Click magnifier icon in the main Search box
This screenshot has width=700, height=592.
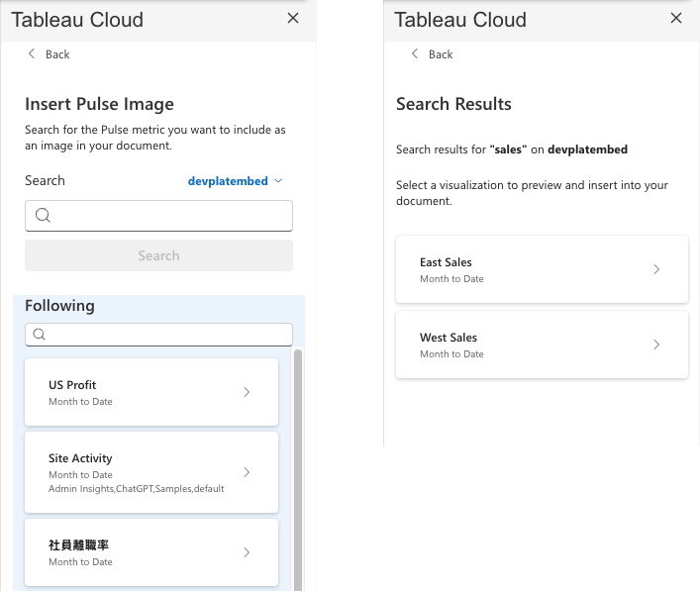pyautogui.click(x=43, y=216)
